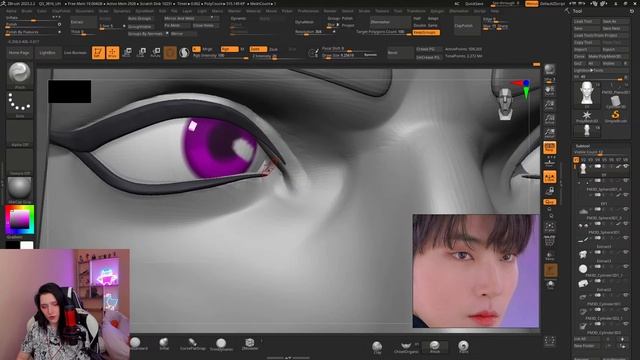640x360 pixels.
Task: Pick the TrimDynamic brush in bottom shelf
Action: pyautogui.click(x=221, y=344)
